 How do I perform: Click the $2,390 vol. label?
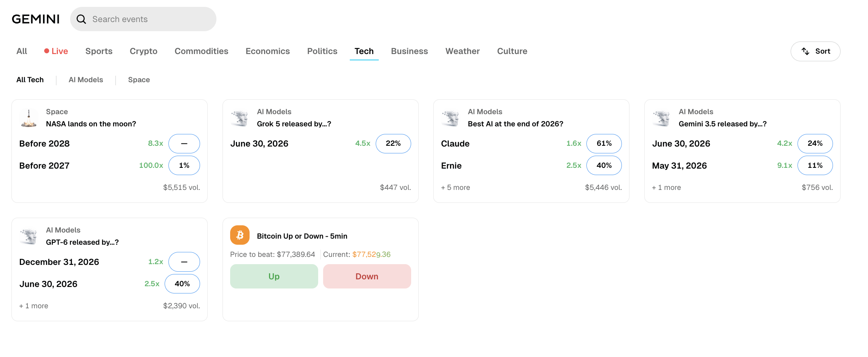tap(182, 306)
